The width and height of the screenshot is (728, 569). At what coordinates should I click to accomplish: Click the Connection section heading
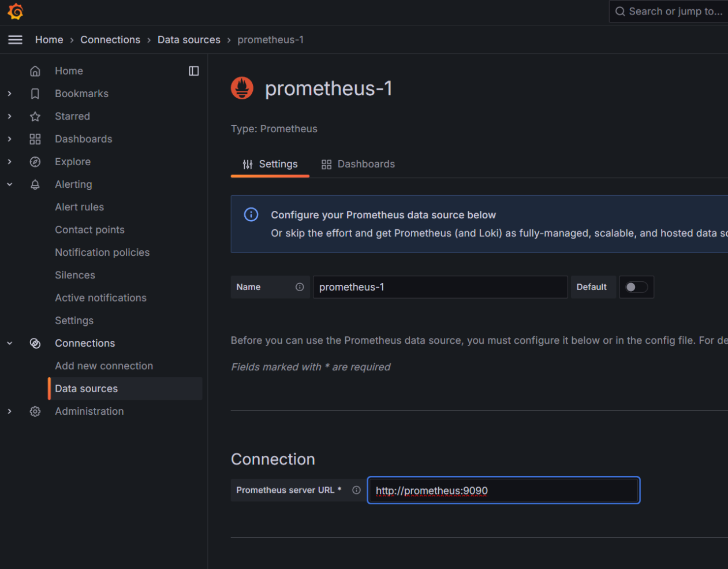(273, 459)
